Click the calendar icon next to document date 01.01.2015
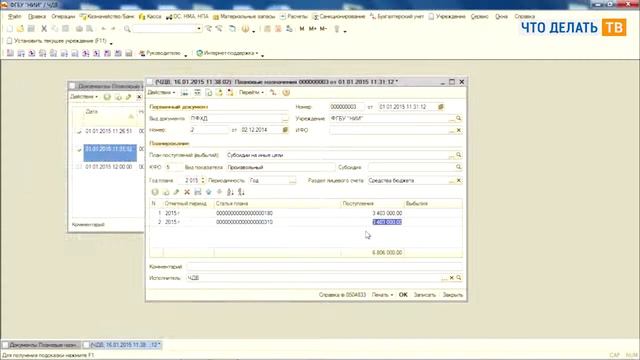Screen dimensions: 640x360 [440, 107]
